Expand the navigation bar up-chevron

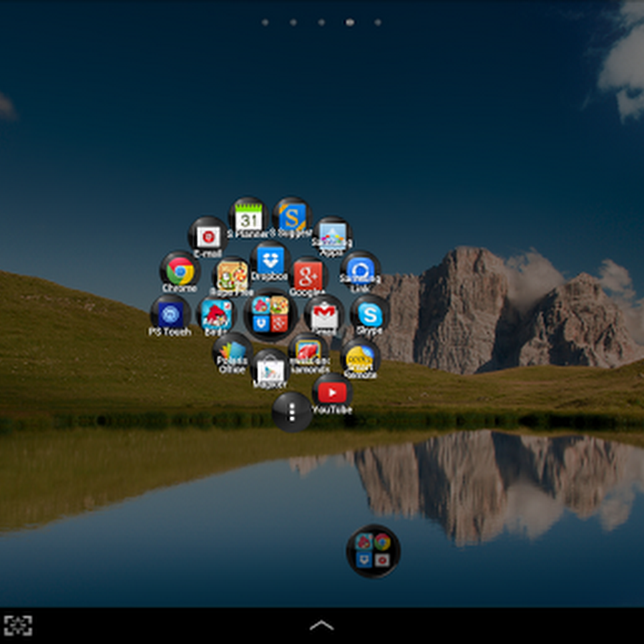pos(321,625)
